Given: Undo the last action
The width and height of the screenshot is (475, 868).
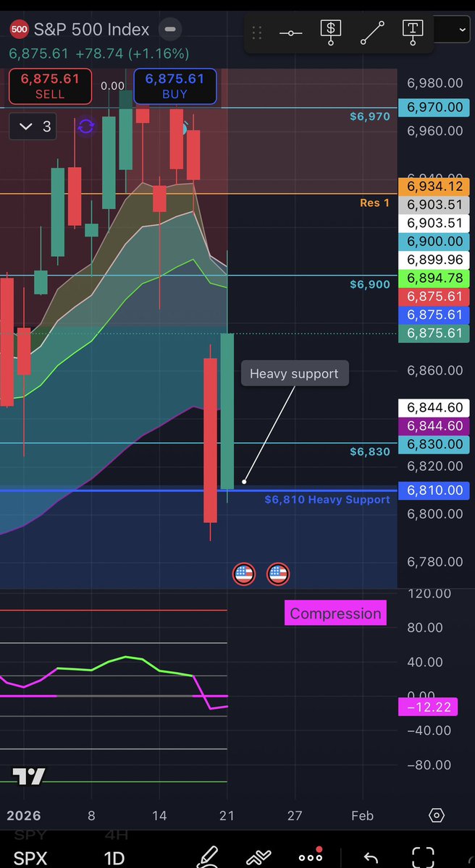Looking at the screenshot, I should 371,858.
